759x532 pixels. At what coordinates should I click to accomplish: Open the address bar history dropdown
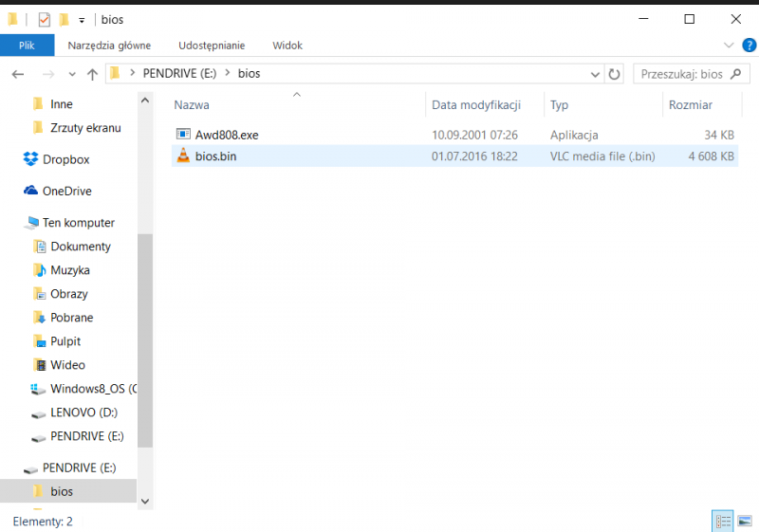(x=595, y=74)
